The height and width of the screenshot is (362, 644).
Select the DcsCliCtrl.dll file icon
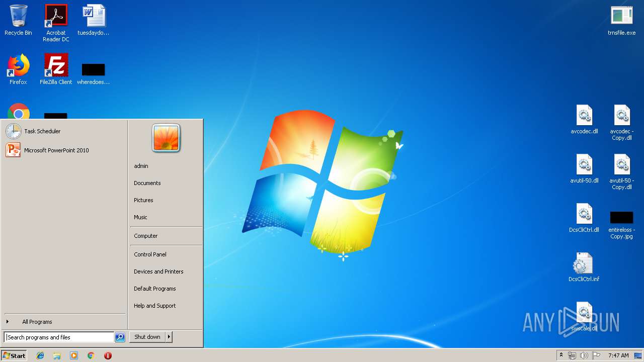584,218
